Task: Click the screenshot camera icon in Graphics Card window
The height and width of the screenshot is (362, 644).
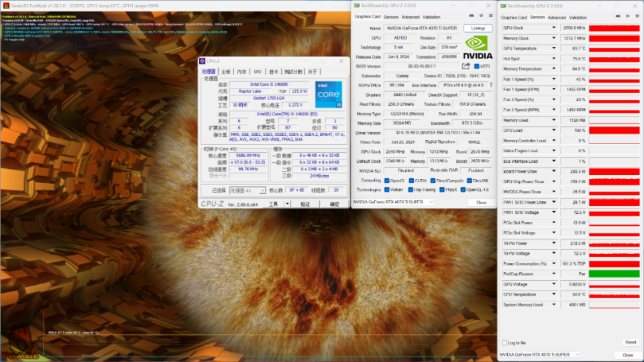Action: [471, 16]
